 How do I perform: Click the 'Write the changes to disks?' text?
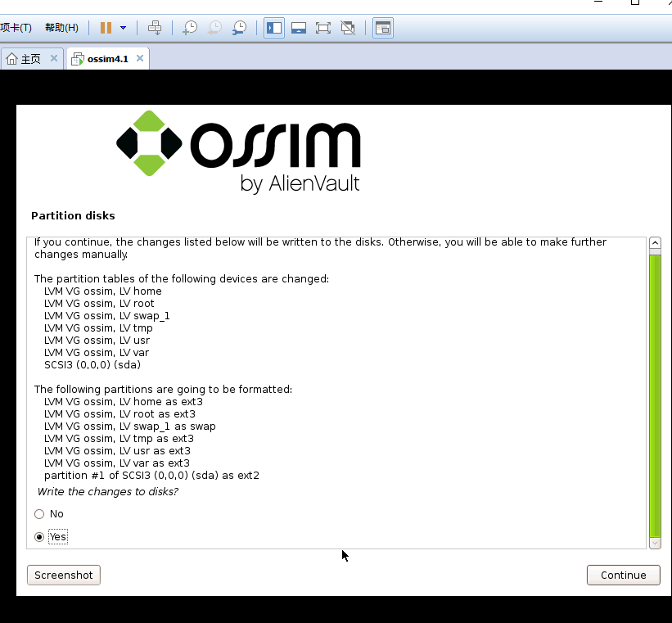(x=108, y=491)
